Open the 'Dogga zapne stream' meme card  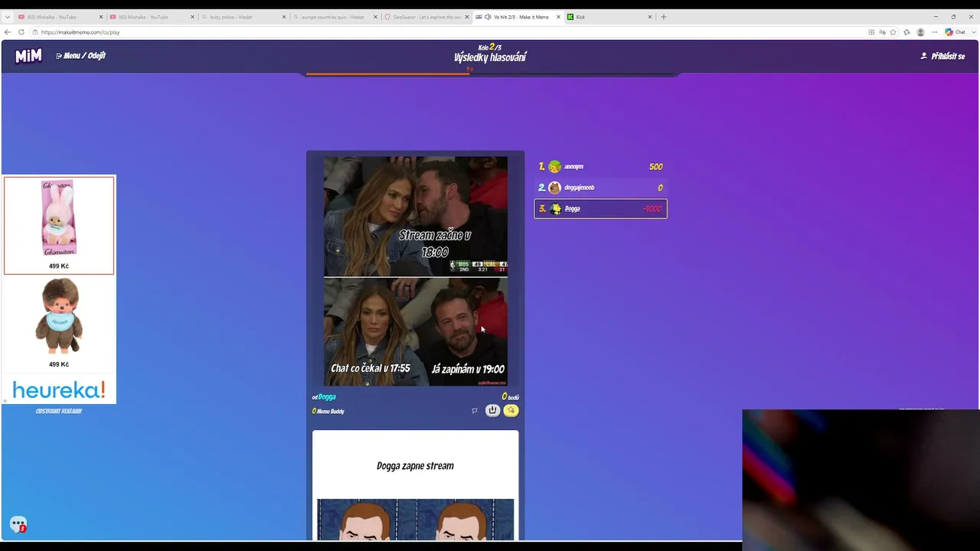click(x=415, y=485)
